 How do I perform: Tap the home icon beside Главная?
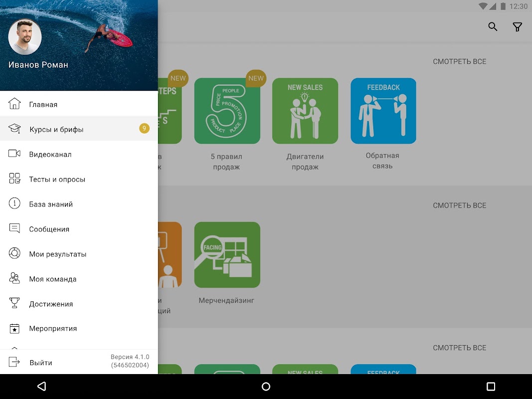[14, 103]
